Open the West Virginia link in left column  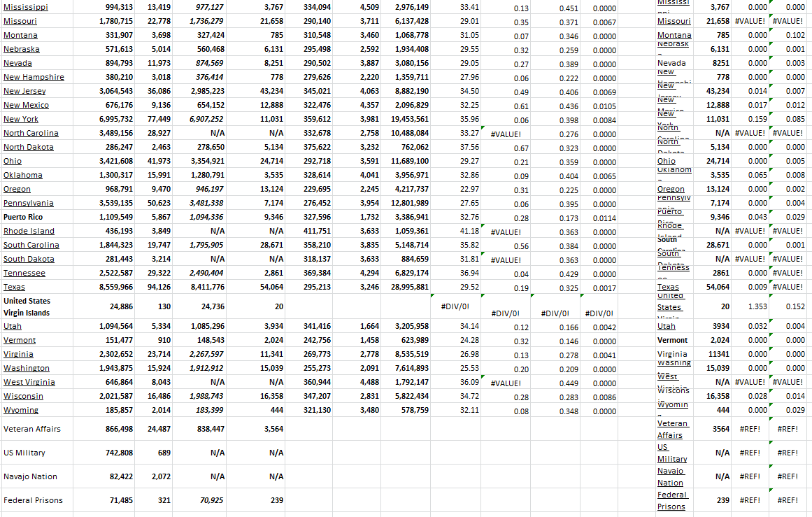pyautogui.click(x=29, y=382)
